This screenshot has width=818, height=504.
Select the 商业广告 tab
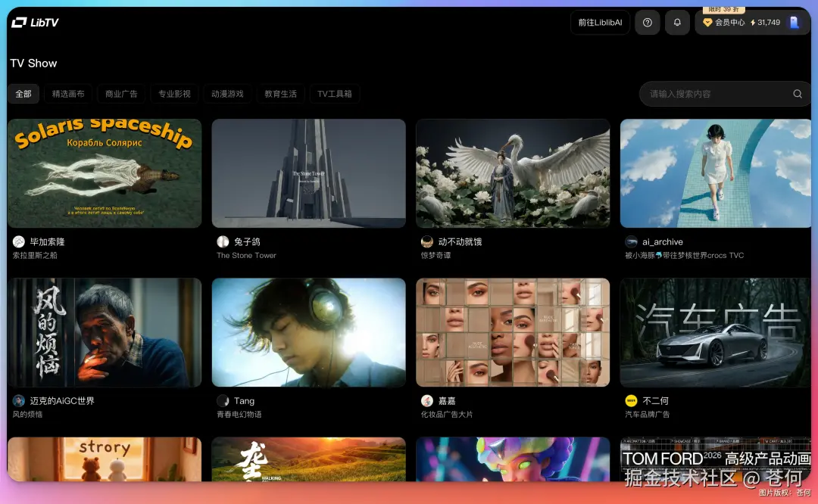coord(121,94)
